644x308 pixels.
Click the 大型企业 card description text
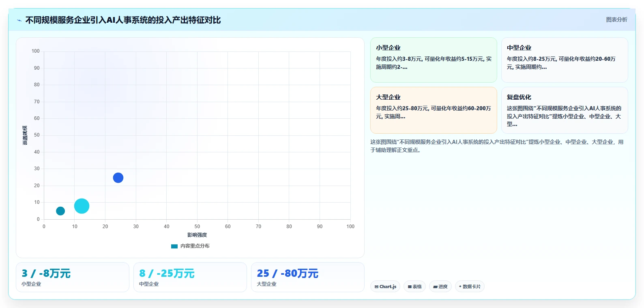(x=434, y=112)
